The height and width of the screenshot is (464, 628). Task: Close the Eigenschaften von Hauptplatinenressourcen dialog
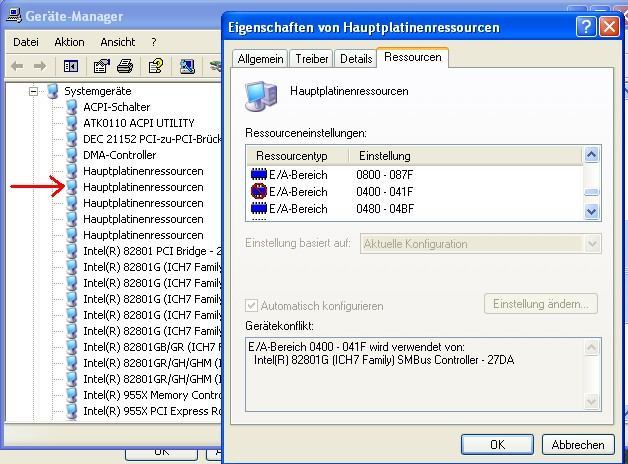(609, 27)
